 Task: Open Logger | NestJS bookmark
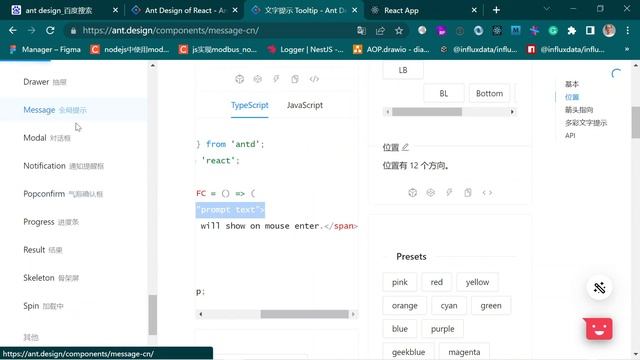(305, 49)
